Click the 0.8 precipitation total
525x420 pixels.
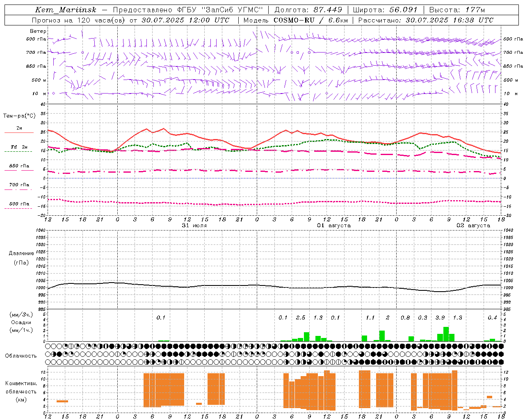tap(405, 317)
